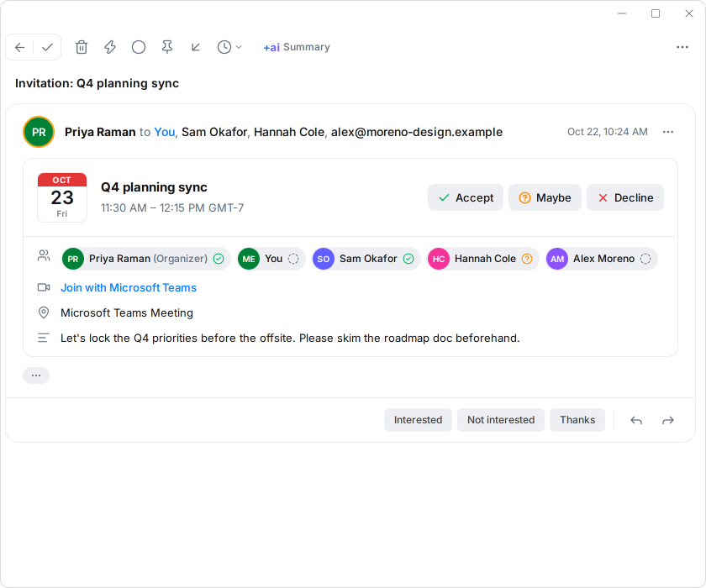Click the 'Microsoft Teams Meeting' location text
The width and height of the screenshot is (706, 588).
click(x=127, y=312)
